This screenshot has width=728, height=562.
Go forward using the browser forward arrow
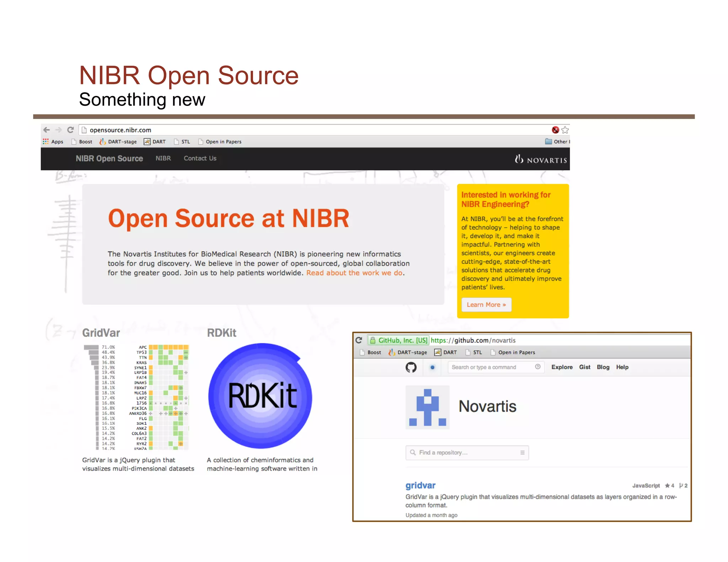(x=59, y=130)
